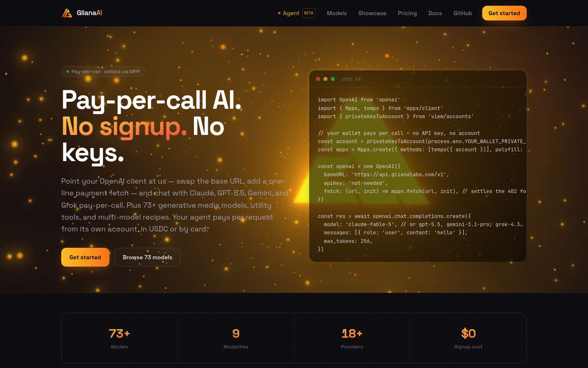
Task: Click the apiKey: 'not-needed' code line
Action: tap(356, 183)
